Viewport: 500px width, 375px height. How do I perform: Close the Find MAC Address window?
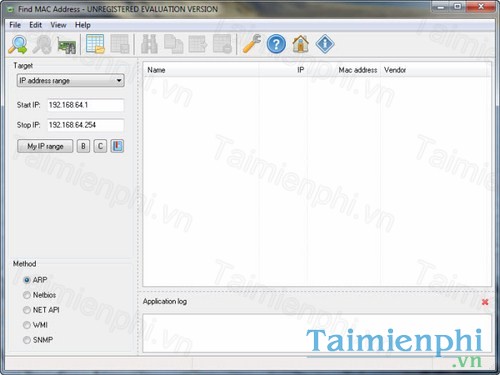click(480, 7)
